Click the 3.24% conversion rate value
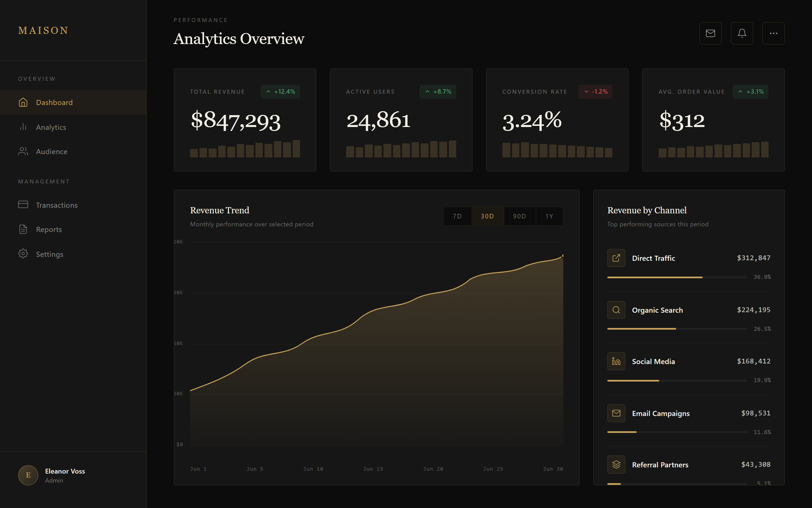812x508 pixels. click(532, 120)
